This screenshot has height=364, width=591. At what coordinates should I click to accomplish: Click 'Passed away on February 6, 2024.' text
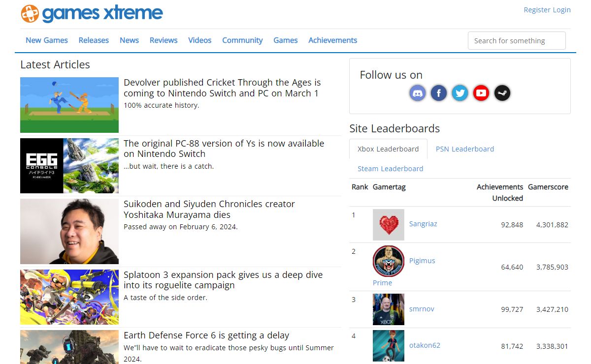click(x=181, y=227)
